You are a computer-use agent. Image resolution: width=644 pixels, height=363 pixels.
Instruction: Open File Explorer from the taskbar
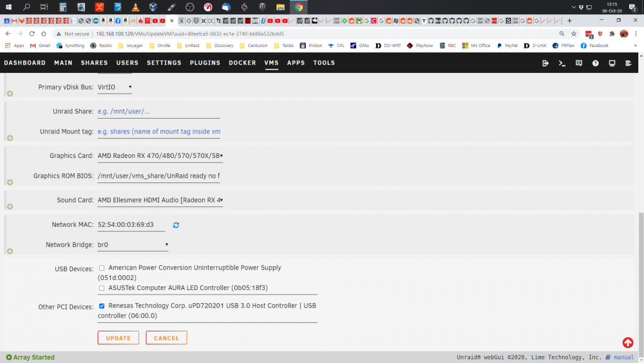[x=280, y=7]
